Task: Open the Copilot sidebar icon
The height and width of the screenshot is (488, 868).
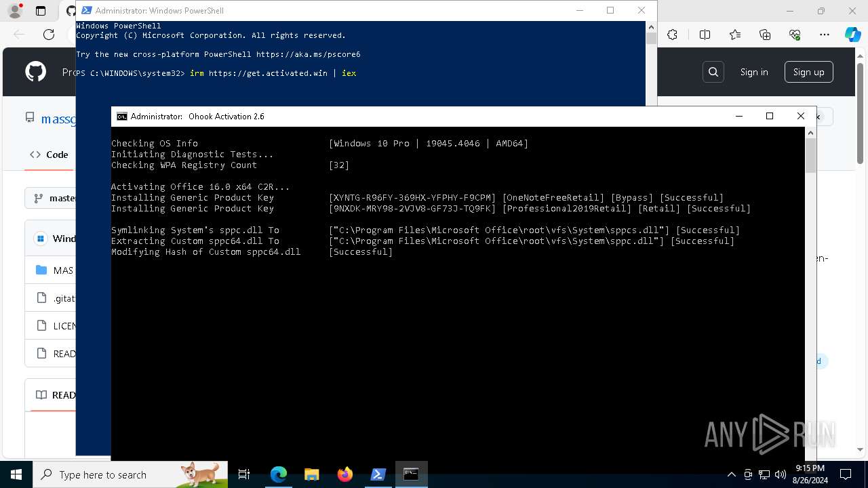Action: pos(853,35)
